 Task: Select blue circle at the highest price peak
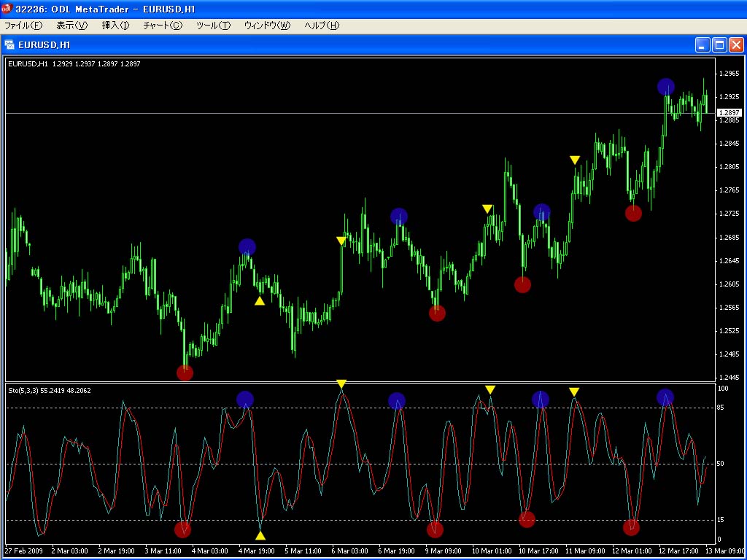665,87
